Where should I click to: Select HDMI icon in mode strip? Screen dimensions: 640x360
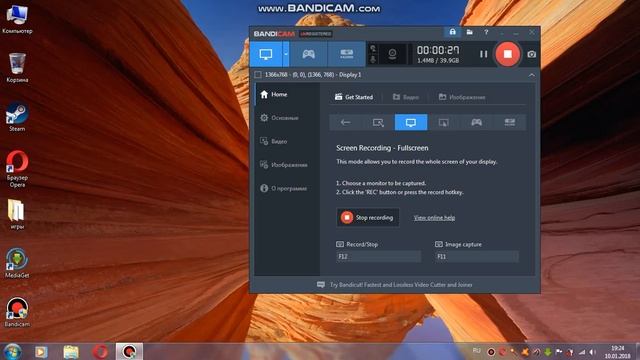tap(509, 122)
